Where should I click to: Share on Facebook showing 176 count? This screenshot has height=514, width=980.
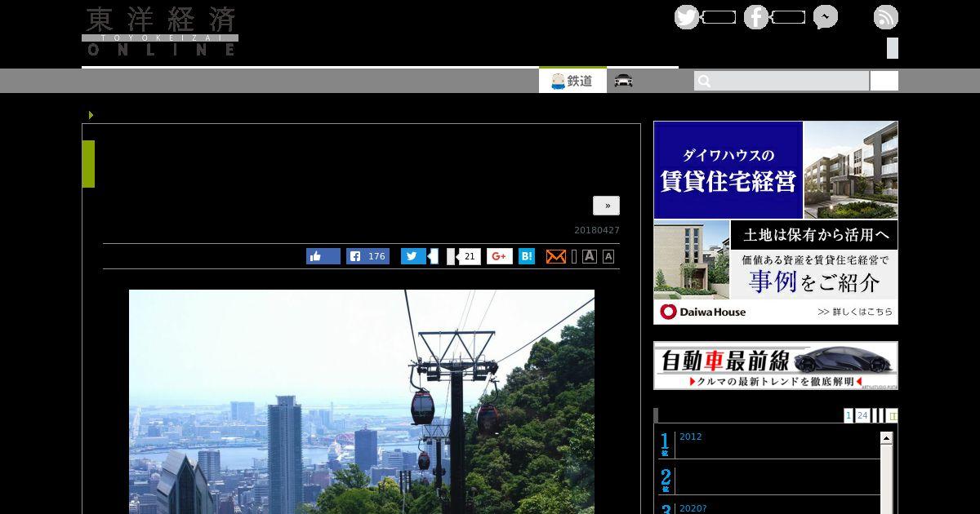click(x=367, y=256)
